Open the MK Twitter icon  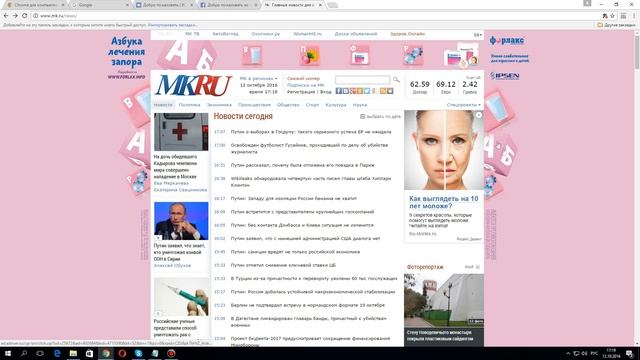(x=367, y=91)
